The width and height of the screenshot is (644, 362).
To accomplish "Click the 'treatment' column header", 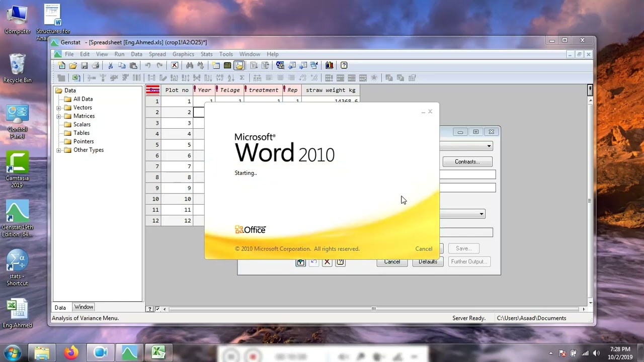I will [x=263, y=90].
